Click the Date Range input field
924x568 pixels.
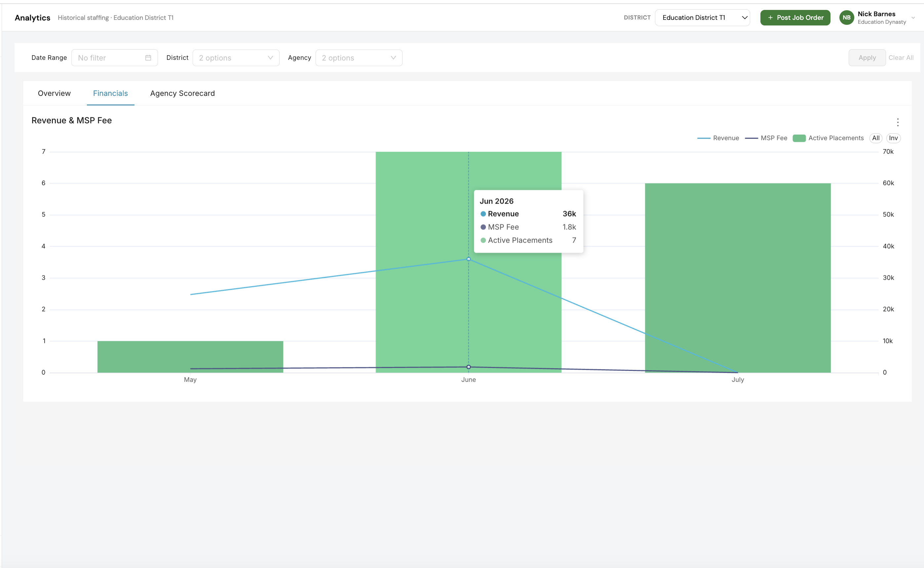click(x=115, y=58)
